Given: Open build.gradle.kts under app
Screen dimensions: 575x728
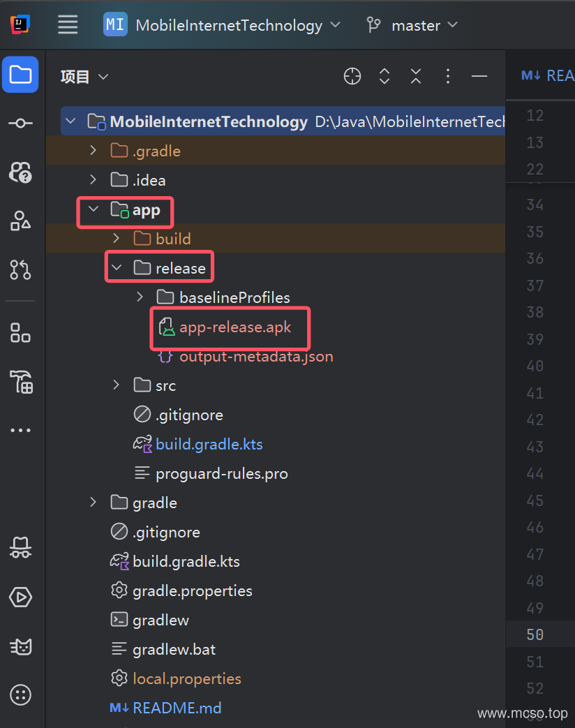Looking at the screenshot, I should (x=209, y=445).
